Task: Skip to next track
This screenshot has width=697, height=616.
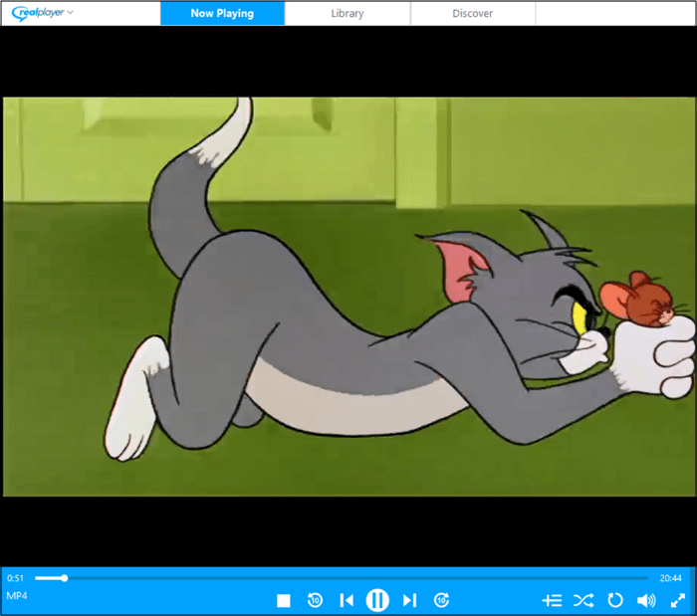Action: [409, 600]
